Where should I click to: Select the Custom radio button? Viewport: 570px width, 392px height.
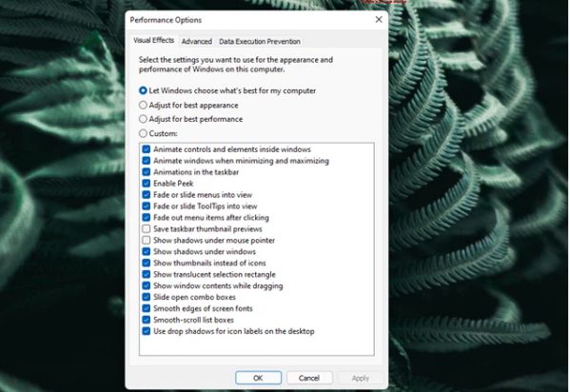(x=143, y=133)
